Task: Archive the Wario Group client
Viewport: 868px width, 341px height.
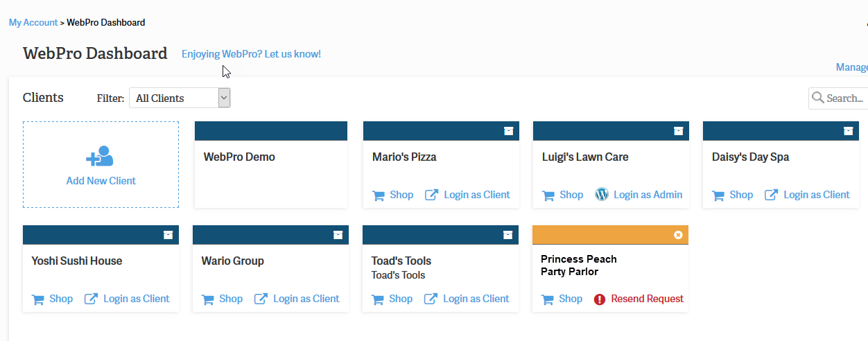Action: tap(338, 235)
